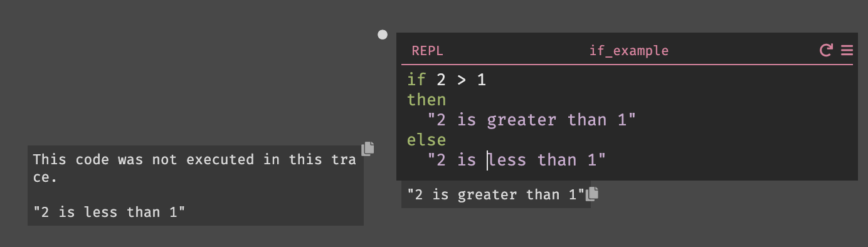Place cursor on the "if" keyword
The width and height of the screenshot is (868, 247).
pos(416,80)
